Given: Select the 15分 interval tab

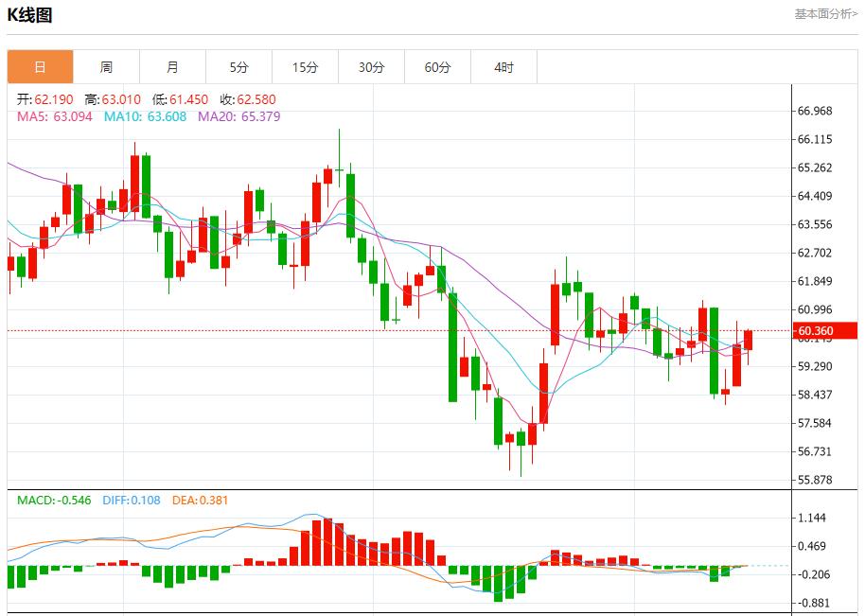Looking at the screenshot, I should pyautogui.click(x=305, y=67).
